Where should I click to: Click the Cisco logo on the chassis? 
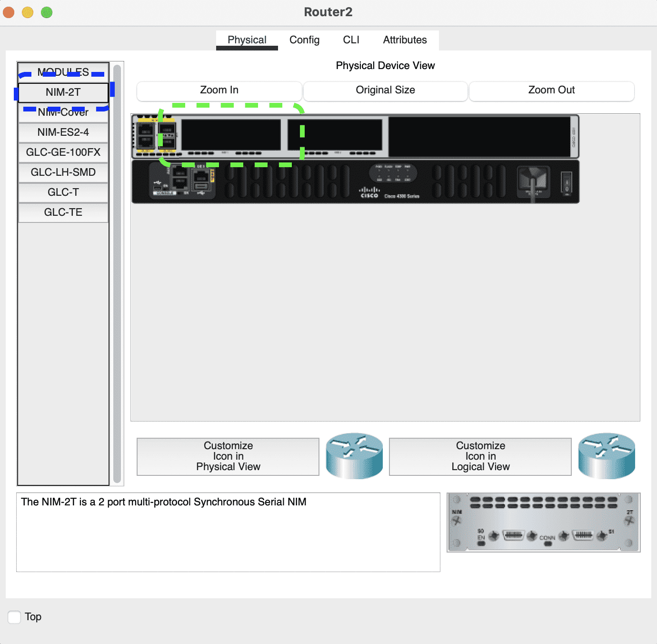tap(369, 192)
